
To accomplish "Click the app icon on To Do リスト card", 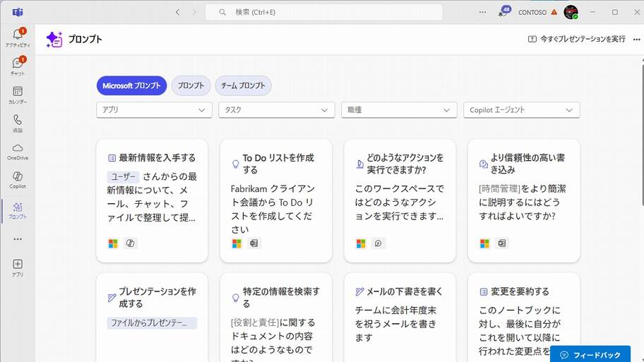I will point(254,243).
